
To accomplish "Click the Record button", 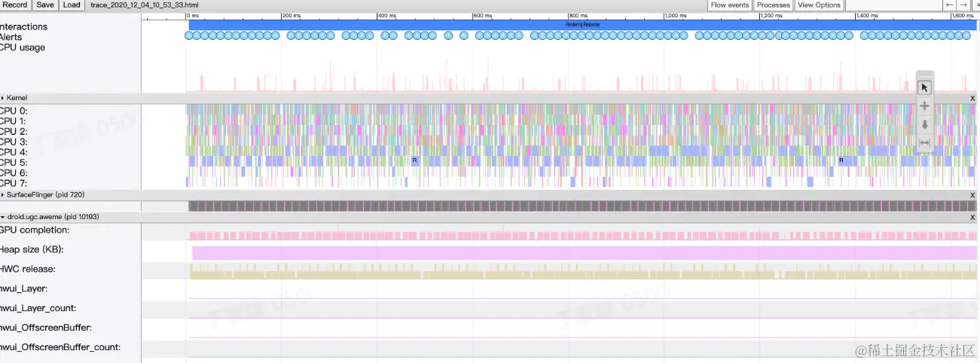I will pyautogui.click(x=15, y=5).
